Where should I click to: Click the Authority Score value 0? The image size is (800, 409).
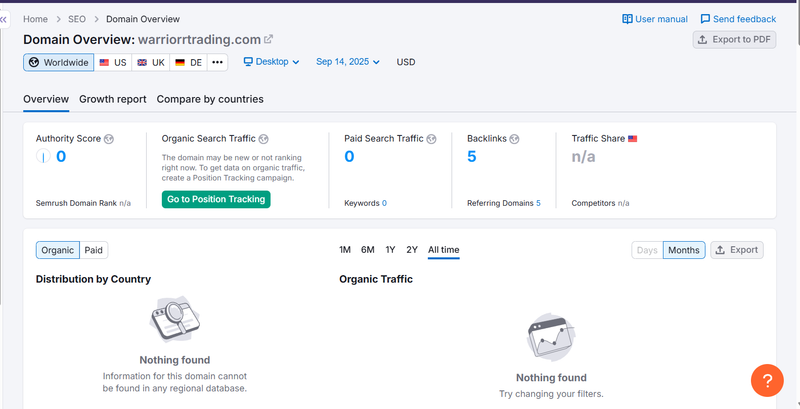tap(61, 157)
